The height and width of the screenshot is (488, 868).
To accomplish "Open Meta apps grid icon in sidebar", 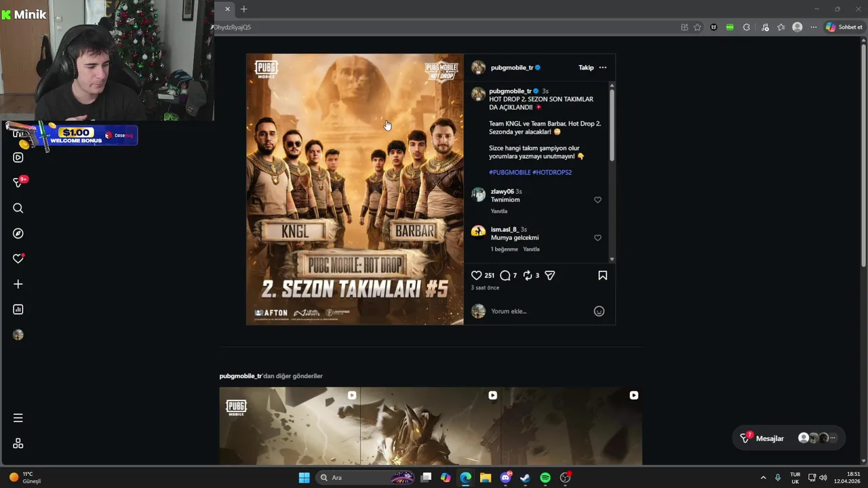I will tap(18, 443).
